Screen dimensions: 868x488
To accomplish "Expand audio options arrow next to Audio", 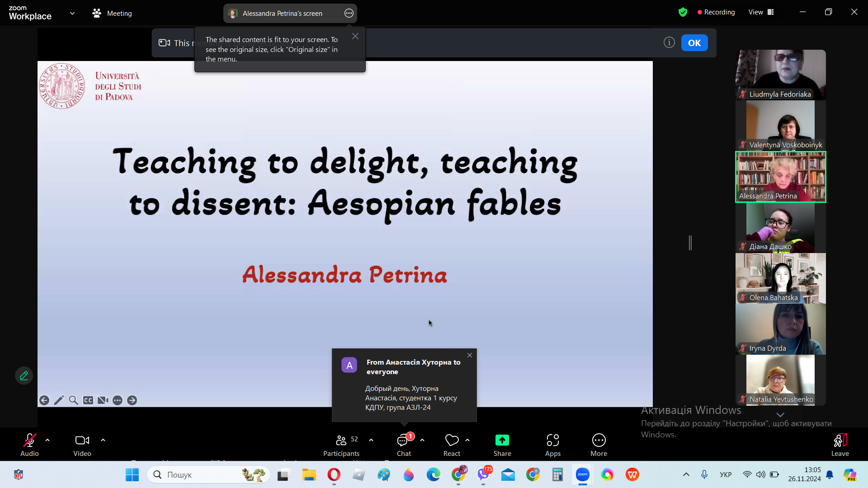I will click(47, 440).
